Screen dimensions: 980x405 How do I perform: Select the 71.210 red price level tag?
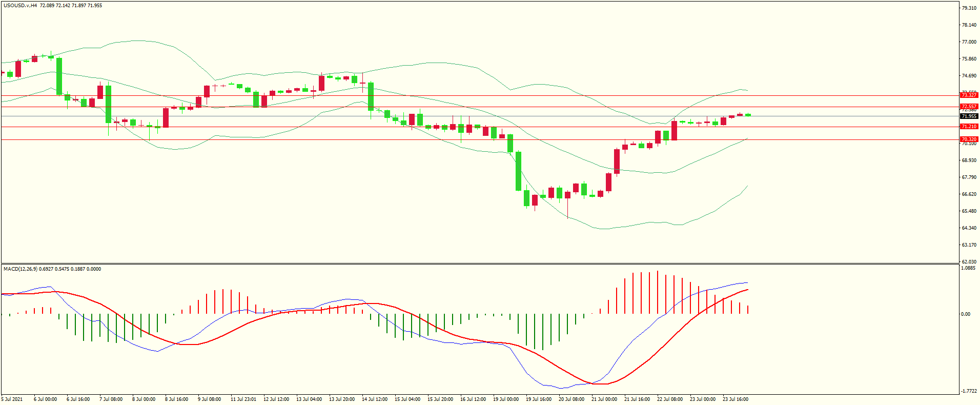point(969,127)
